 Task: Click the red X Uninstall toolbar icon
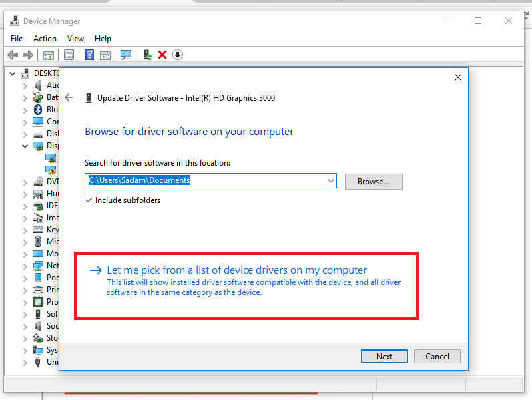[162, 55]
